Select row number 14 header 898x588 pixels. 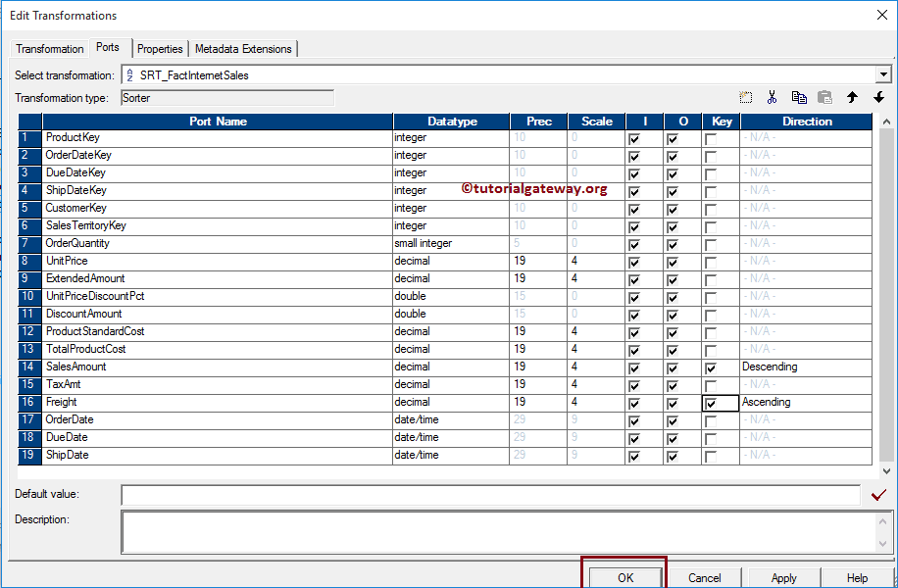point(29,367)
